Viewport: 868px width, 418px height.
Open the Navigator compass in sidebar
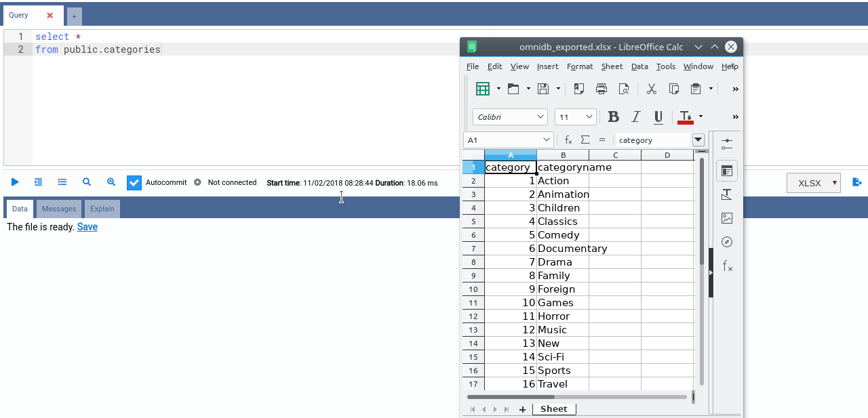[727, 242]
